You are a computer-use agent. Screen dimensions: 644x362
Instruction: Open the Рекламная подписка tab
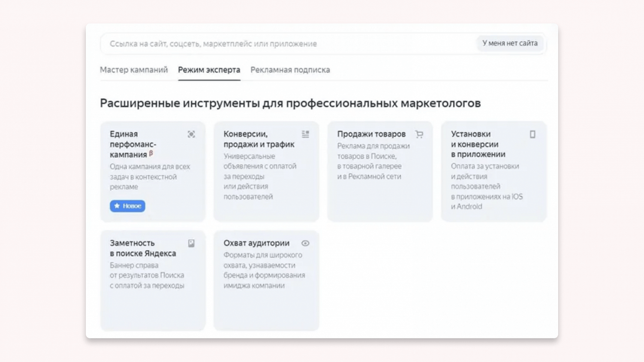[x=290, y=70]
